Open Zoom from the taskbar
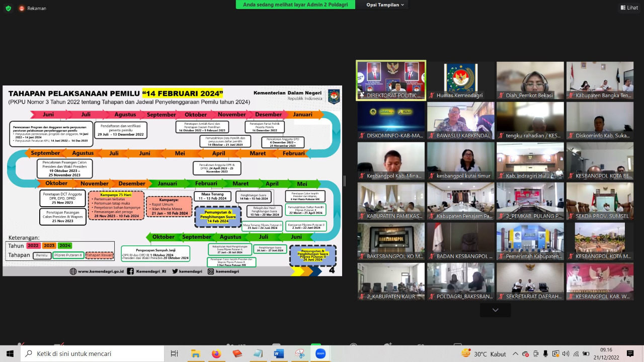 pos(320,354)
